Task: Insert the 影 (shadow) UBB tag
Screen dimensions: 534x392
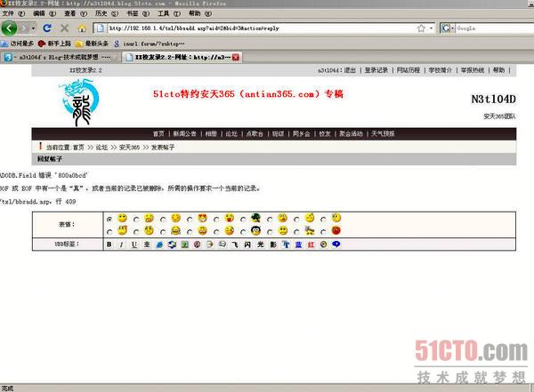Action: (273, 244)
